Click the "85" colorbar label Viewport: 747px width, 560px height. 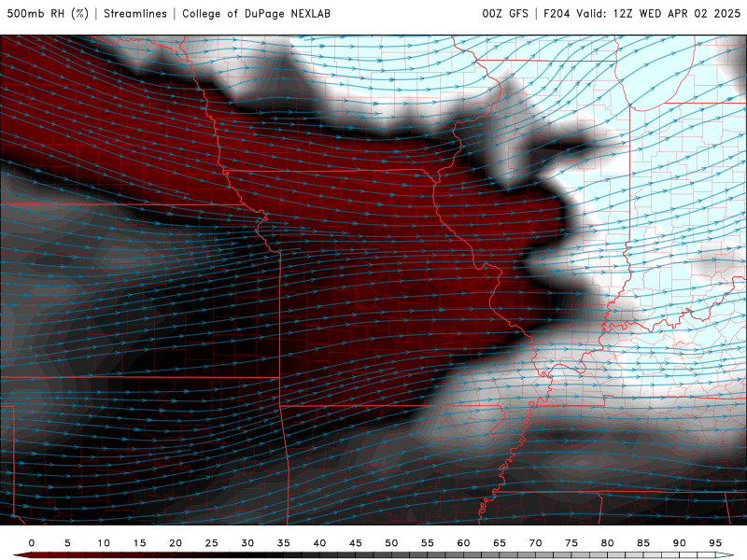643,543
